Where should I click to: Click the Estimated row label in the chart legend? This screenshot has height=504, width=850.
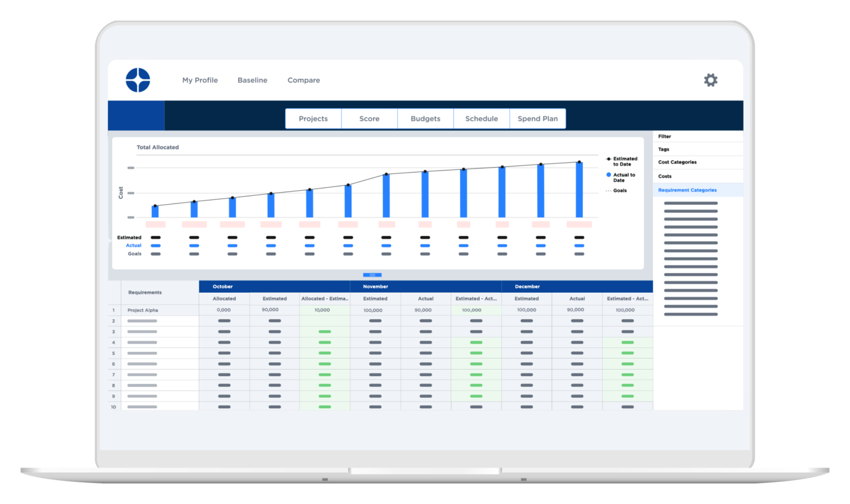pyautogui.click(x=129, y=237)
